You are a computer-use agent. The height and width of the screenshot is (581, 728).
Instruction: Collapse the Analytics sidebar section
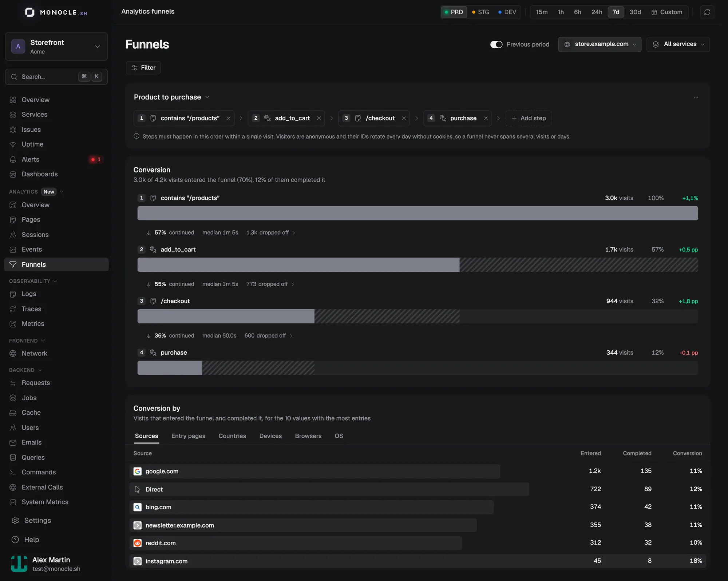tap(62, 192)
